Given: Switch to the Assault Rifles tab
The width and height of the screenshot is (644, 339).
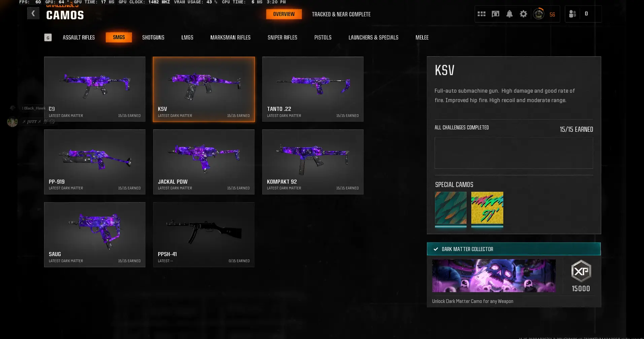Looking at the screenshot, I should pos(78,37).
